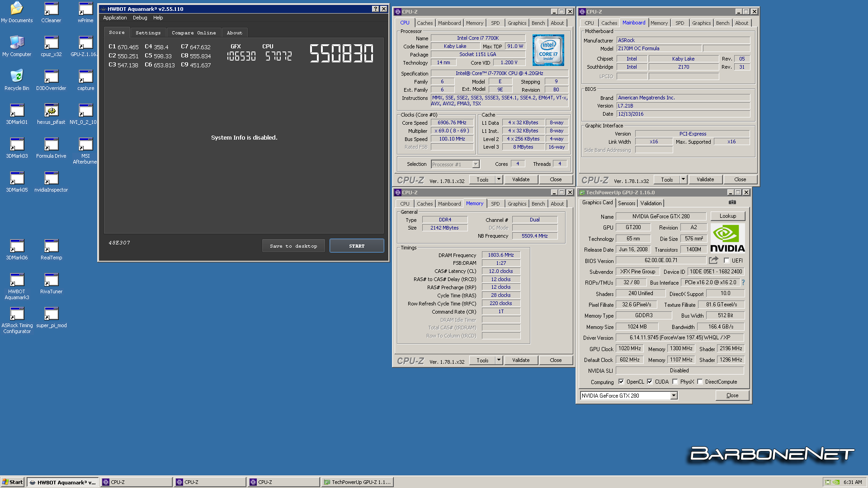Open RealTemp desktop shortcut
The width and height of the screenshot is (868, 488).
[51, 249]
